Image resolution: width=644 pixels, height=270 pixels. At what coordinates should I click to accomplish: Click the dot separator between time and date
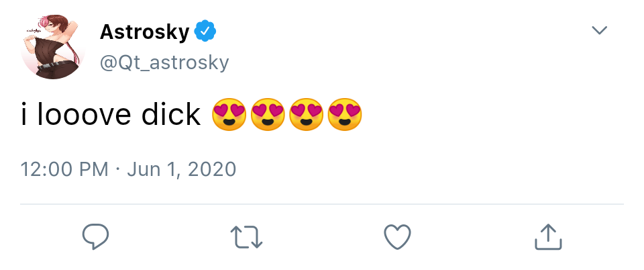click(117, 169)
